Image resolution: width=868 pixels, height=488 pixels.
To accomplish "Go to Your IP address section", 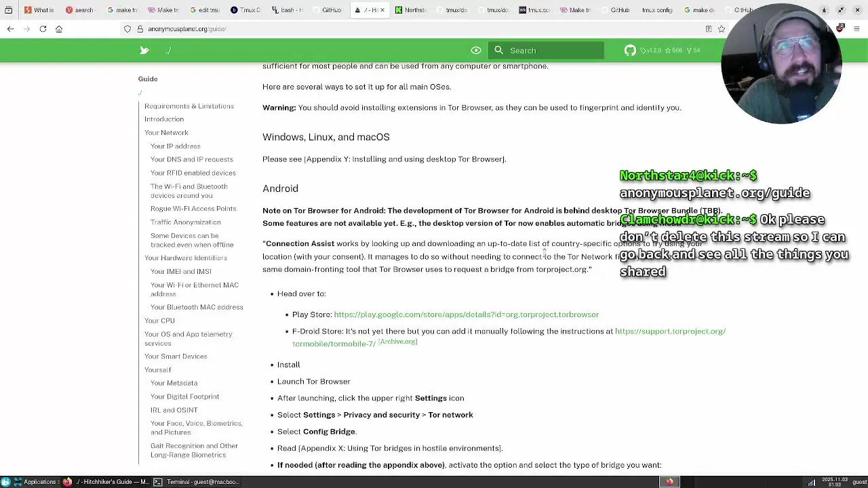I will tap(176, 146).
